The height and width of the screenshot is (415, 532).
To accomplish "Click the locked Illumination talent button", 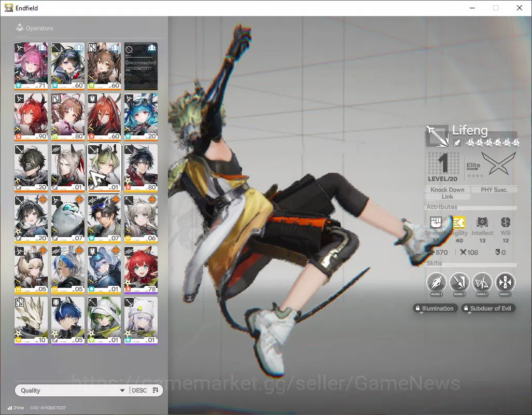I will 435,309.
